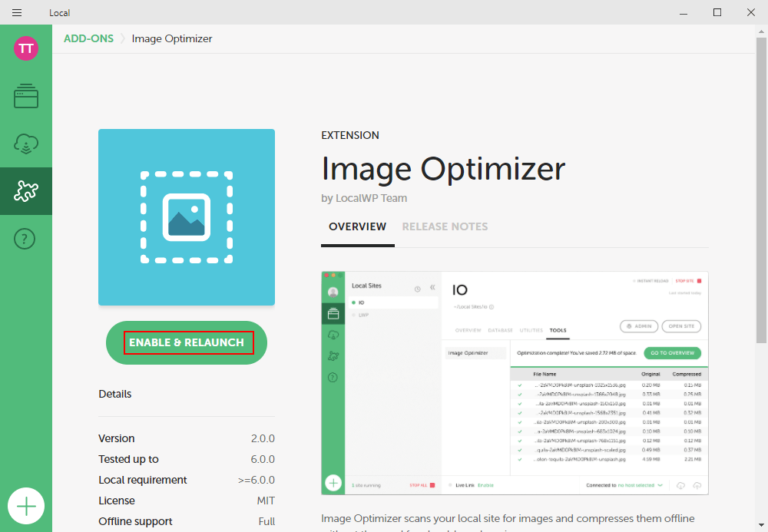Switch to the Release Notes tab

click(445, 226)
